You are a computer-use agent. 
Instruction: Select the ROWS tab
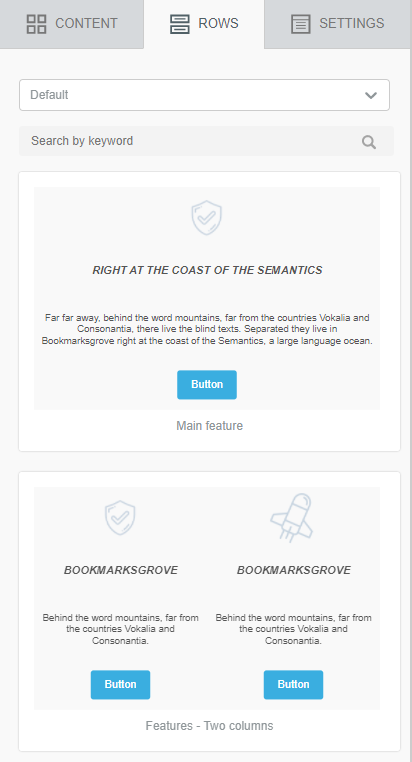pyautogui.click(x=204, y=24)
